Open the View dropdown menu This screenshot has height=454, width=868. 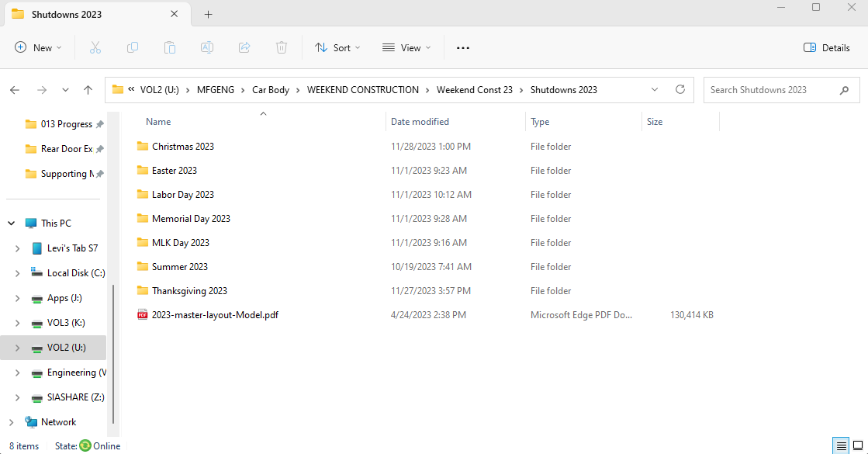406,48
